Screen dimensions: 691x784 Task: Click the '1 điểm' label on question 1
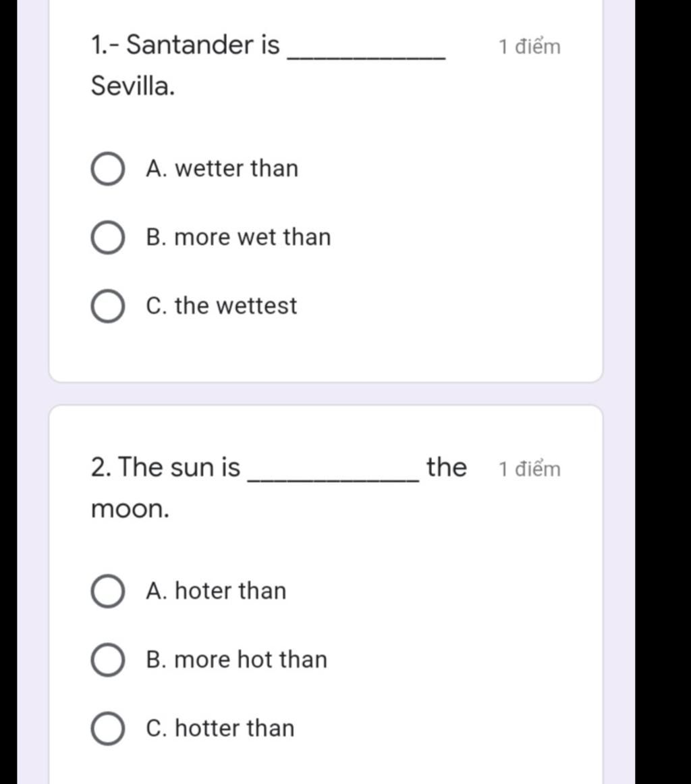[530, 47]
